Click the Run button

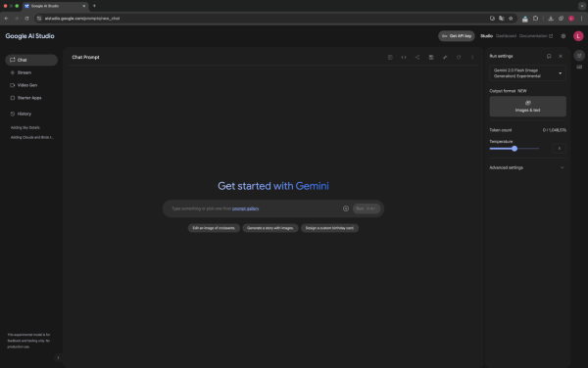367,208
